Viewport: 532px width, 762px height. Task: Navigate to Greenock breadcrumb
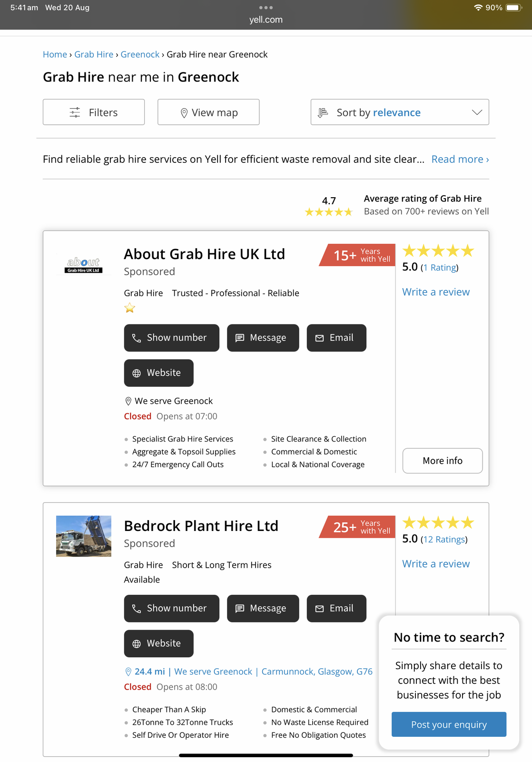[x=140, y=54]
